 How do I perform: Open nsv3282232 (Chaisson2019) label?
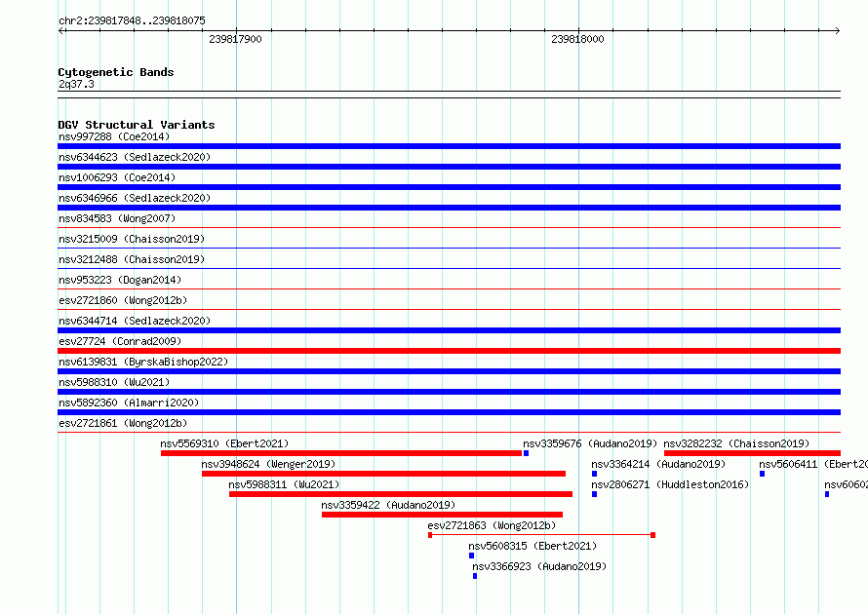[736, 443]
